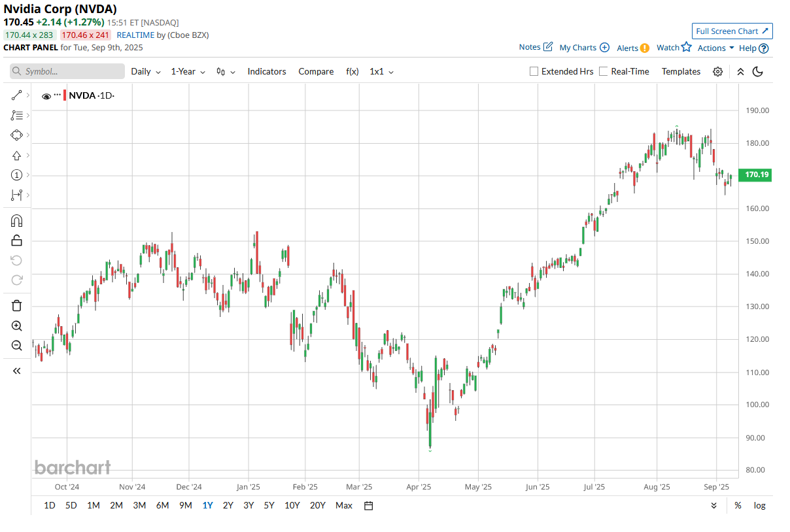Select the trend line drawing tool
Screen dimensions: 790x532
[x=17, y=95]
